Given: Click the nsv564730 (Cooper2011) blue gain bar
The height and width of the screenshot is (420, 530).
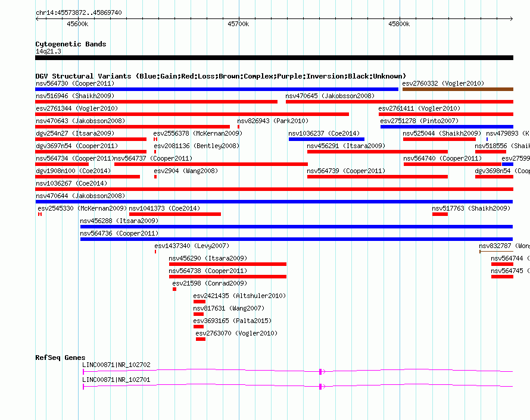Looking at the screenshot, I should (217, 89).
